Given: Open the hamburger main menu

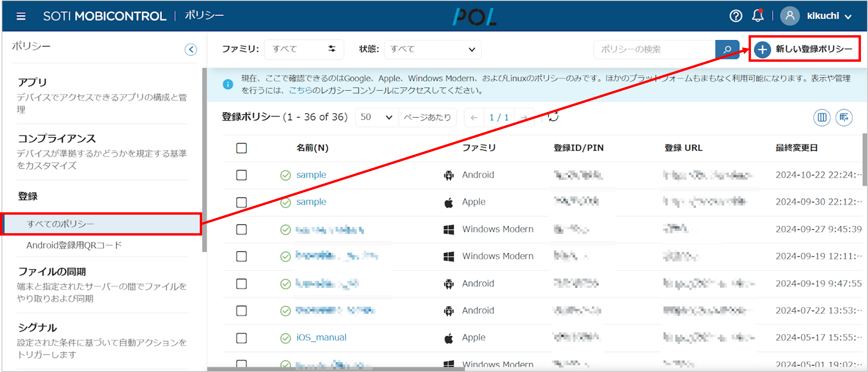Looking at the screenshot, I should tap(21, 16).
